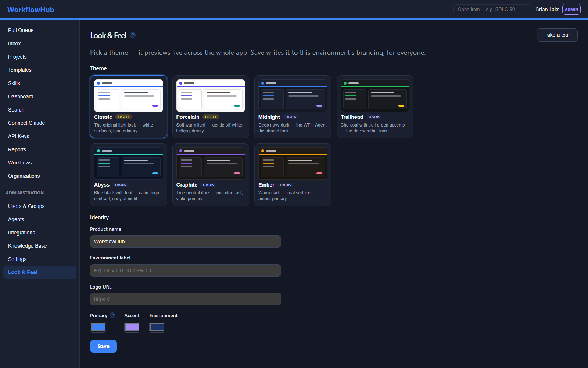Image resolution: width=588 pixels, height=368 pixels.
Task: Save the Look & Feel settings
Action: click(x=103, y=346)
